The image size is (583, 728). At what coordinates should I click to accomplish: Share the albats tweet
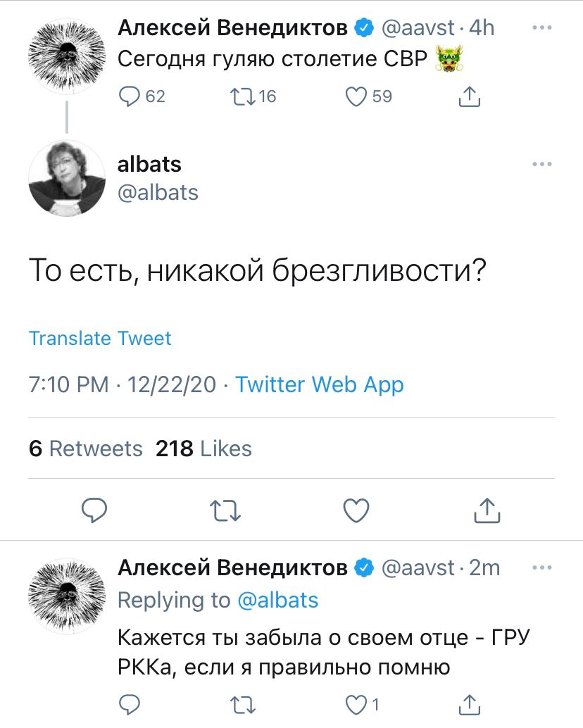487,510
